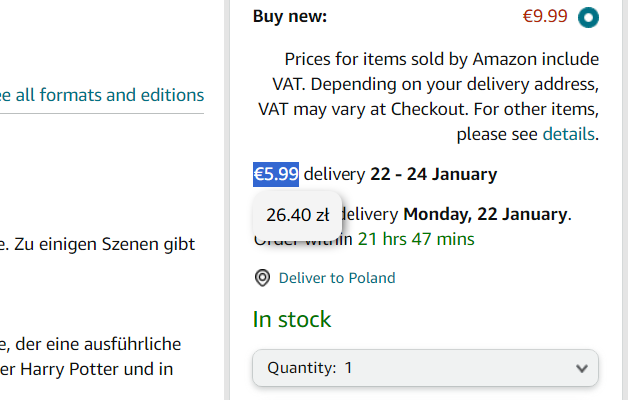Follow the VAT details link

coord(569,134)
